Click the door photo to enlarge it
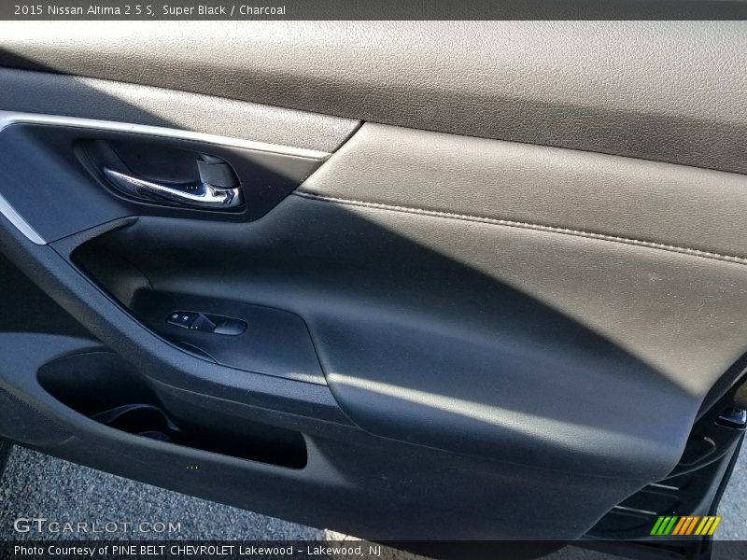The width and height of the screenshot is (747, 560). pos(373,280)
